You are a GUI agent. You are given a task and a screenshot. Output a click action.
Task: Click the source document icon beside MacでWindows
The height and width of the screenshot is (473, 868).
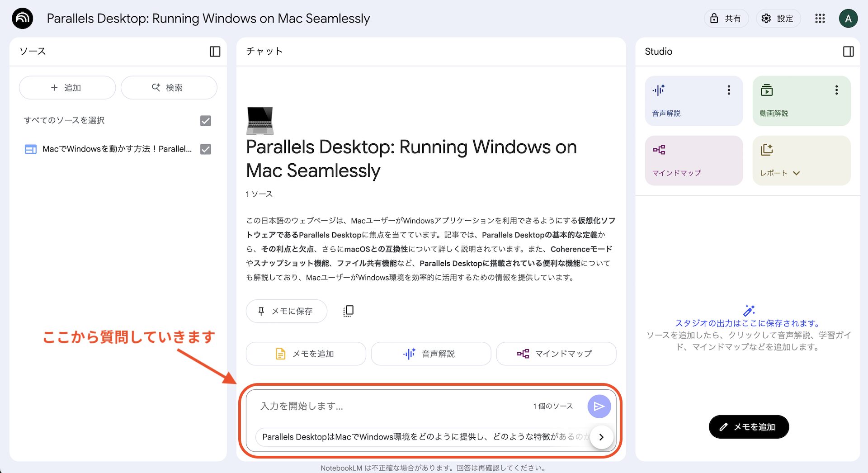[30, 149]
